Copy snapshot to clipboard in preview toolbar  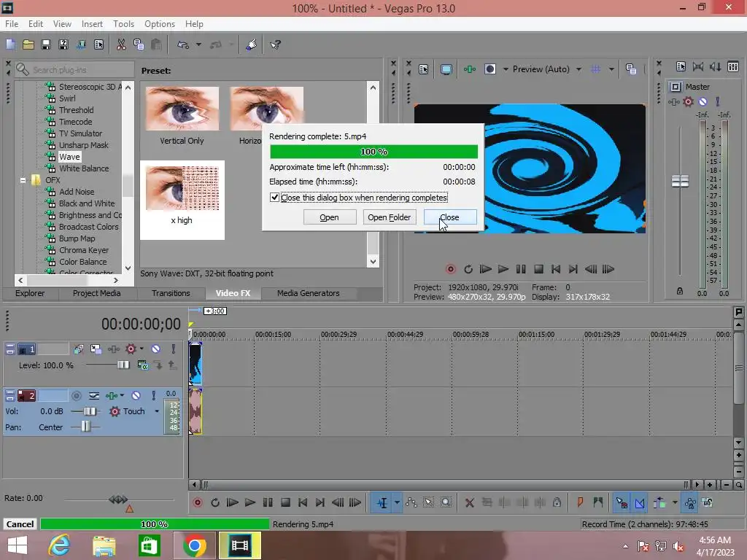(x=631, y=69)
